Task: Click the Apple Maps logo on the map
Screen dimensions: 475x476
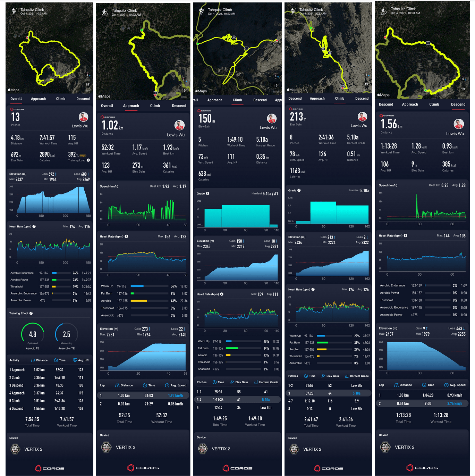Action: [14, 90]
